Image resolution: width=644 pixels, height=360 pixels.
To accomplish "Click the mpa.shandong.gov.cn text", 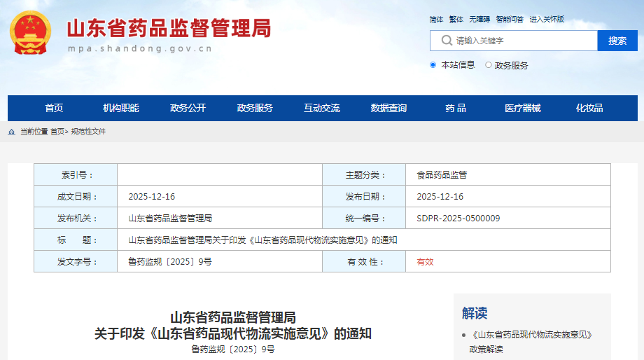I will tap(140, 48).
